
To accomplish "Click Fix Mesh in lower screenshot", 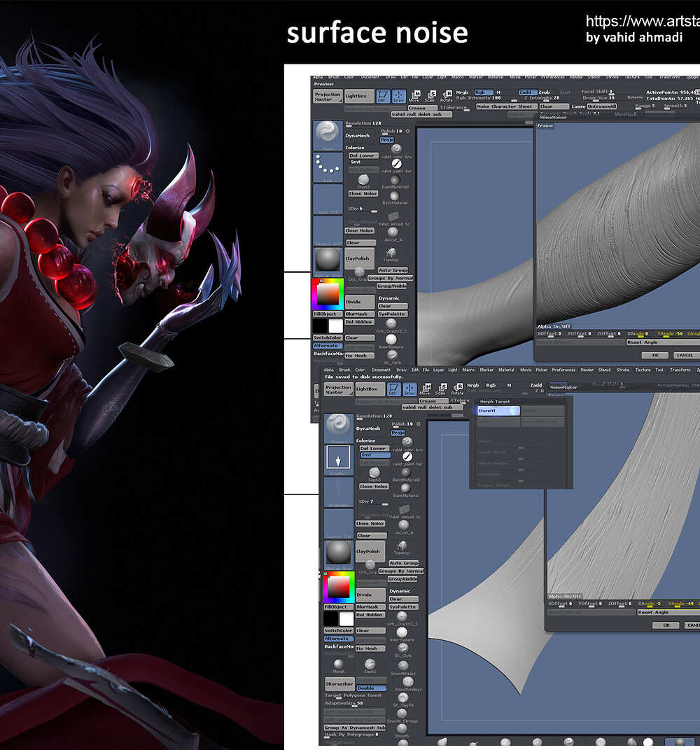I will [370, 648].
